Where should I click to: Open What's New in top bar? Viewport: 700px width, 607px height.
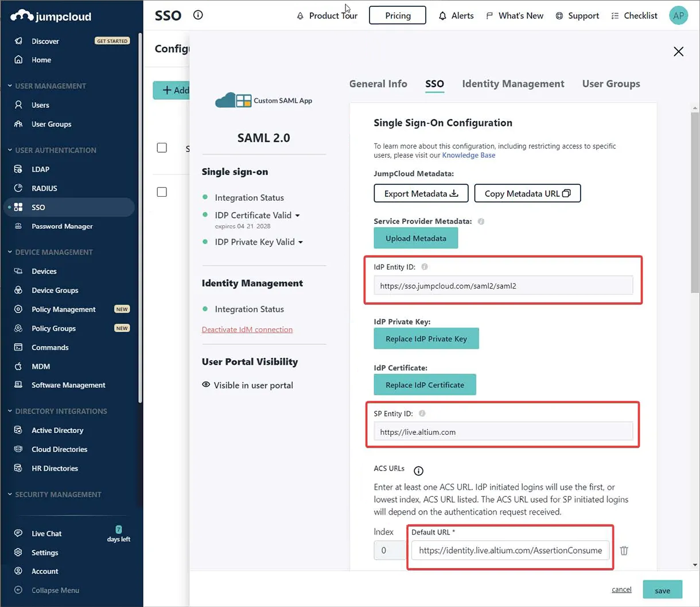[514, 15]
